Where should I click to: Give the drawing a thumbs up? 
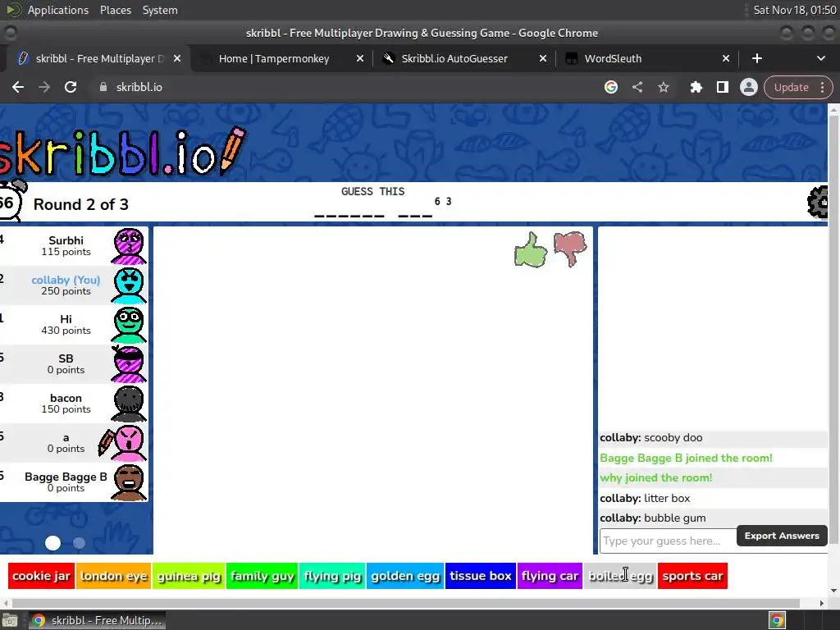pyautogui.click(x=531, y=249)
